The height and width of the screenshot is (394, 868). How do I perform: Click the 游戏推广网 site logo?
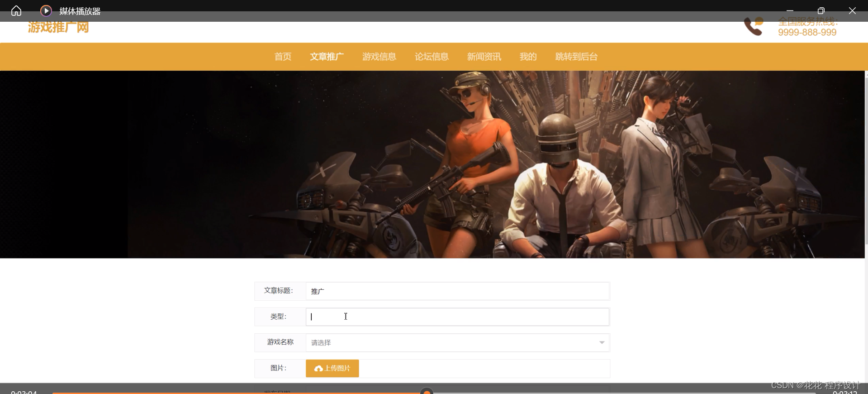[58, 27]
